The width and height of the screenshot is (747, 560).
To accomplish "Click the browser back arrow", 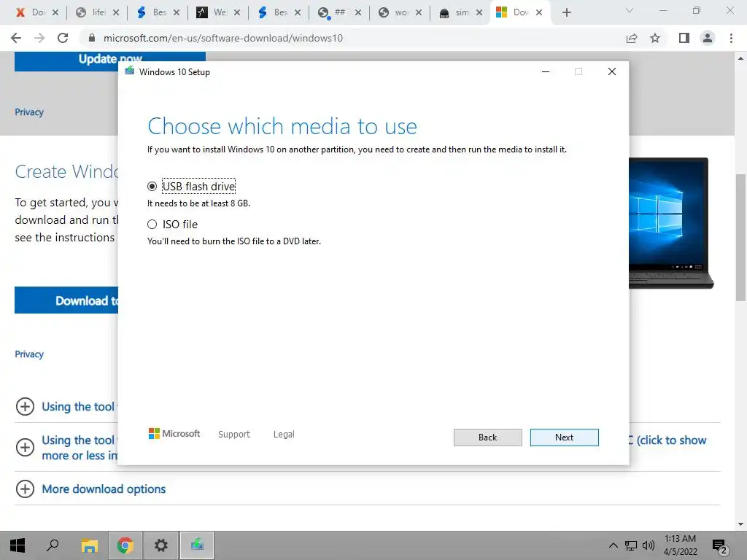I will coord(16,38).
